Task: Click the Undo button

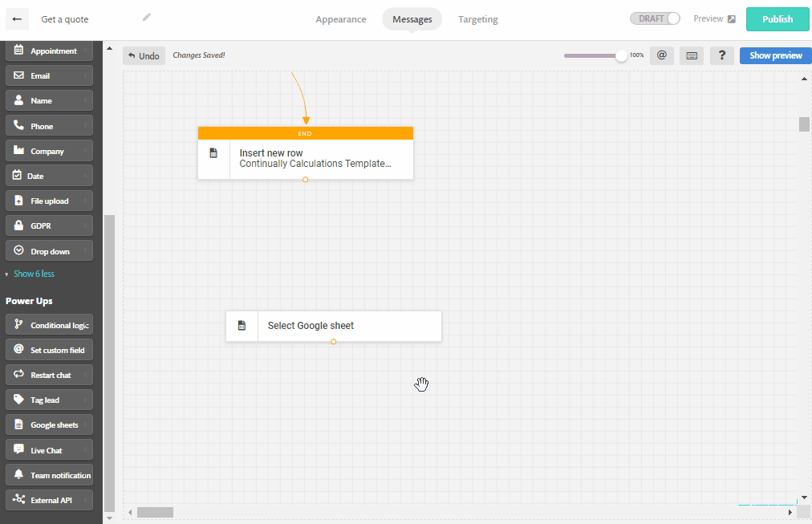Action: coord(144,56)
